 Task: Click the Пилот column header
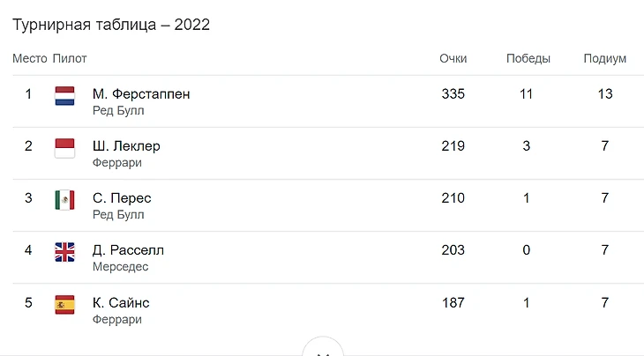[x=70, y=59]
